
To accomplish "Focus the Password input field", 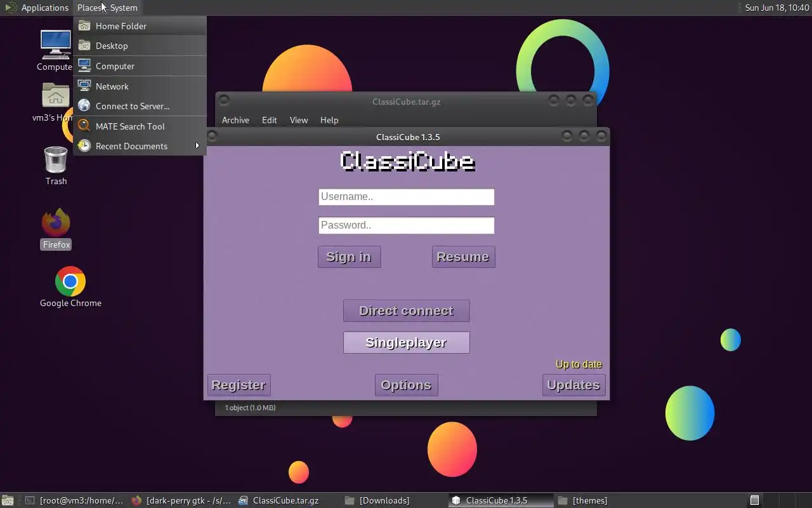I will [406, 225].
